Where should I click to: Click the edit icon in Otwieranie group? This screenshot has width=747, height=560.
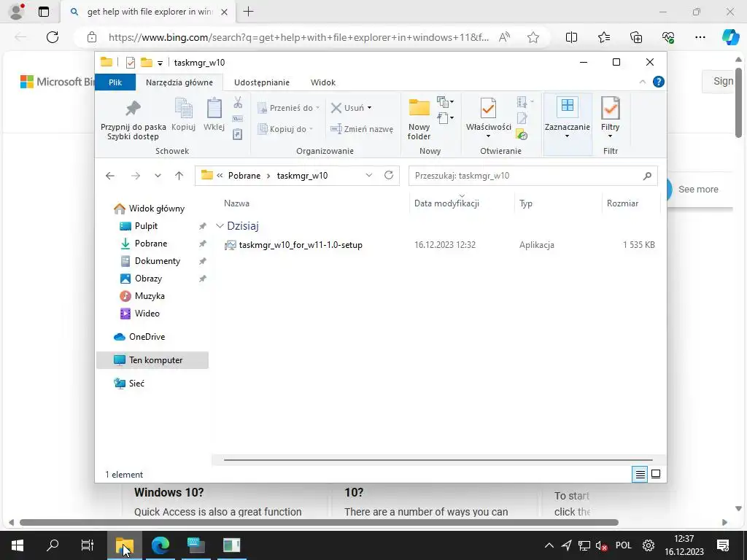coord(522,119)
